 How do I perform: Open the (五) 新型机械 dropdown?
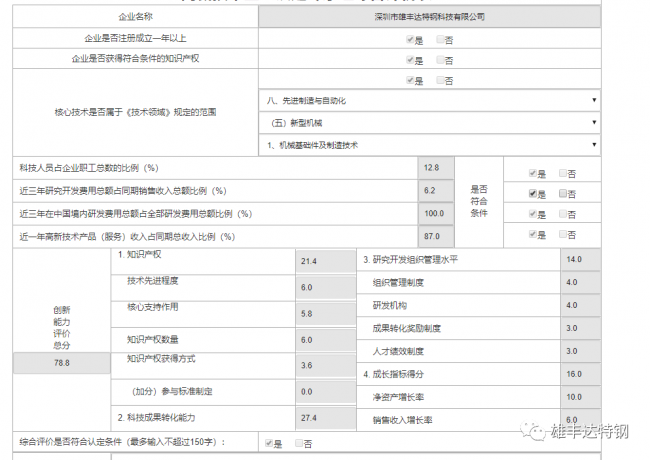tap(429, 123)
